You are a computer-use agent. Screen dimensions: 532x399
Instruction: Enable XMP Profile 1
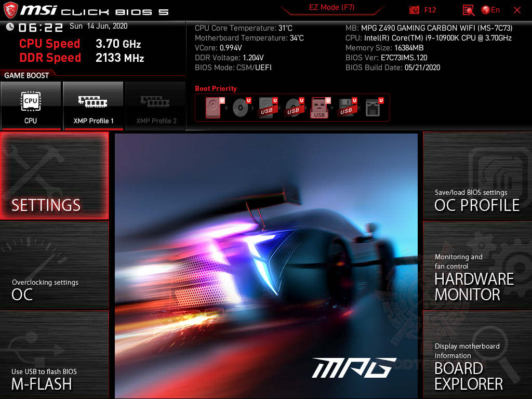coord(94,106)
